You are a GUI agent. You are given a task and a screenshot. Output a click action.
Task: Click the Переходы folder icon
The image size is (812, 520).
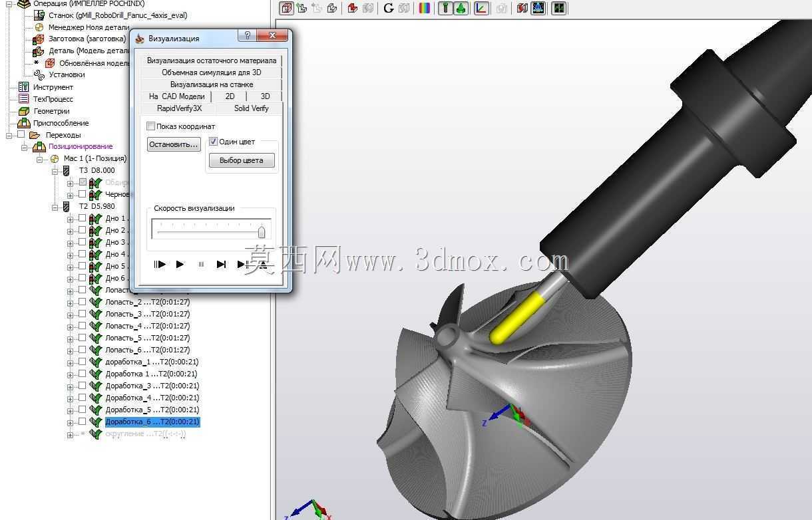point(35,135)
